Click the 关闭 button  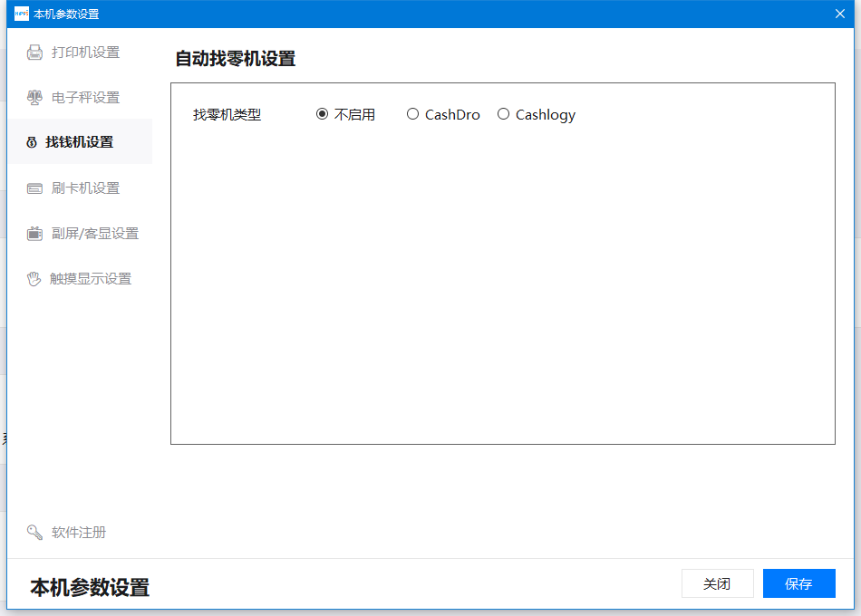717,583
